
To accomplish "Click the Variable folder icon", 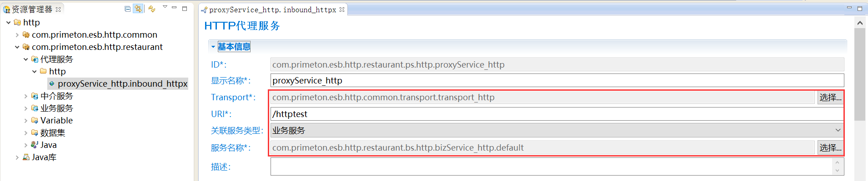I will click(35, 120).
